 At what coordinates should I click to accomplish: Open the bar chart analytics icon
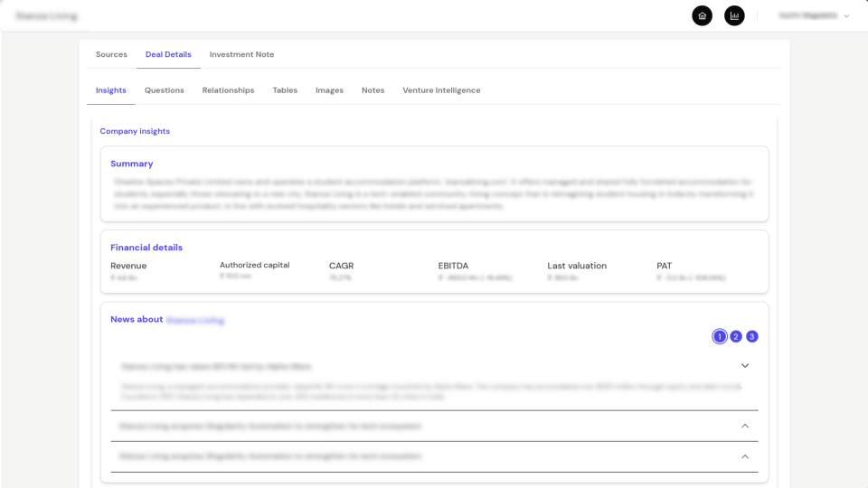pos(734,15)
